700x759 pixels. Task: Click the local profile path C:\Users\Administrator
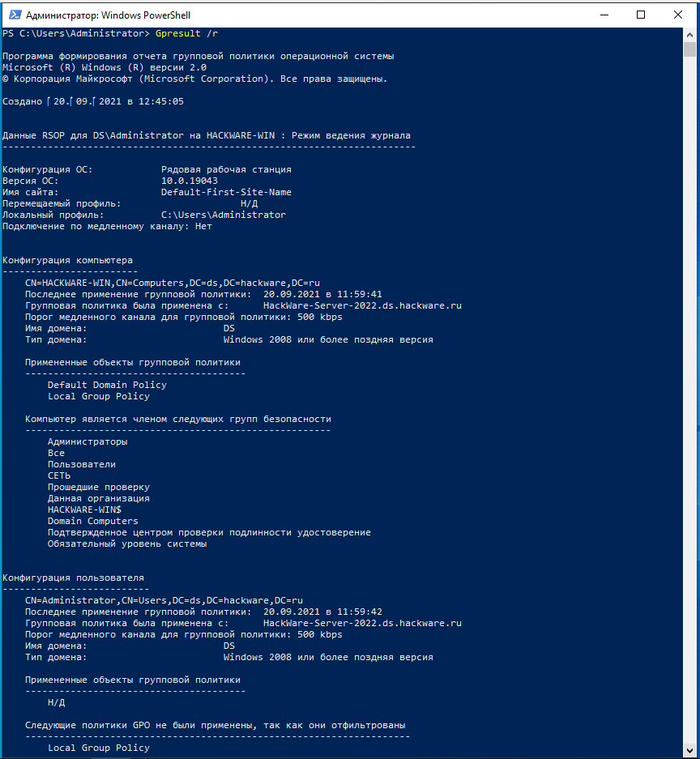[224, 215]
